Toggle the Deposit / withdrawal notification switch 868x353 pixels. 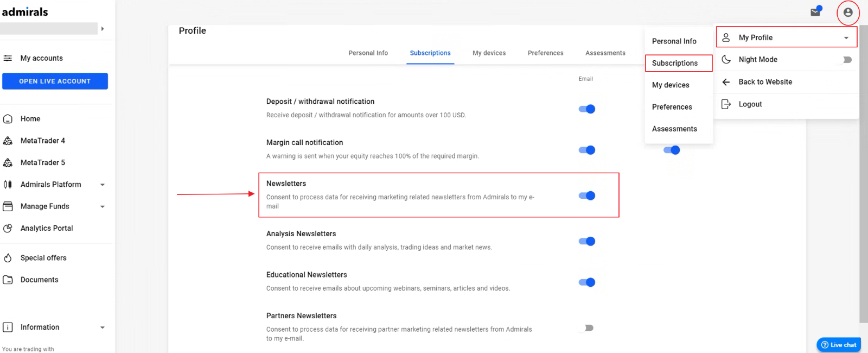click(587, 109)
